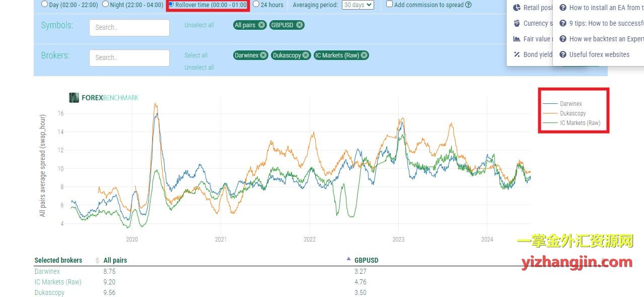Focus the Symbols search field
The height and width of the screenshot is (297, 644).
[129, 28]
